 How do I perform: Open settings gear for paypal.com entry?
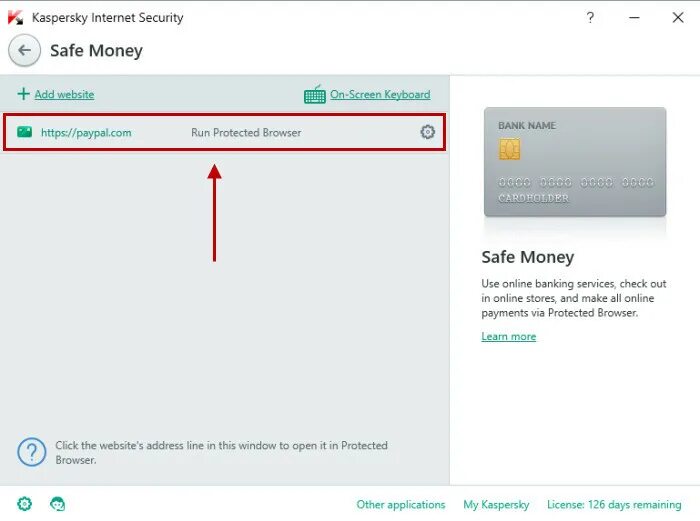[427, 132]
